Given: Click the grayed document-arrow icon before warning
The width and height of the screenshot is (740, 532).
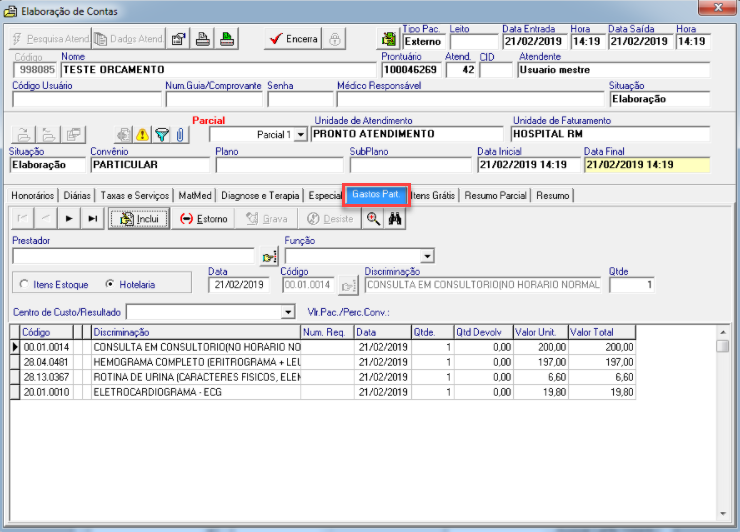Looking at the screenshot, I should (x=124, y=135).
